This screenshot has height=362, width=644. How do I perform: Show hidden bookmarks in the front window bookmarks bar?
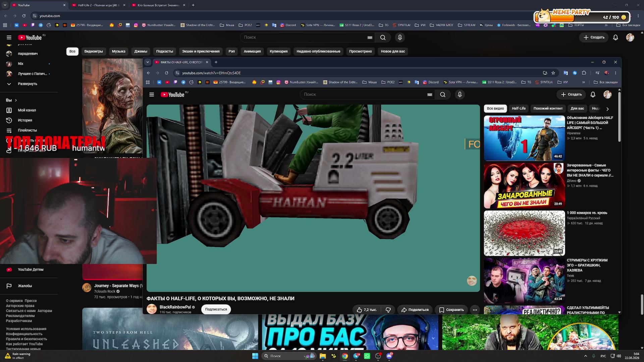pyautogui.click(x=584, y=82)
